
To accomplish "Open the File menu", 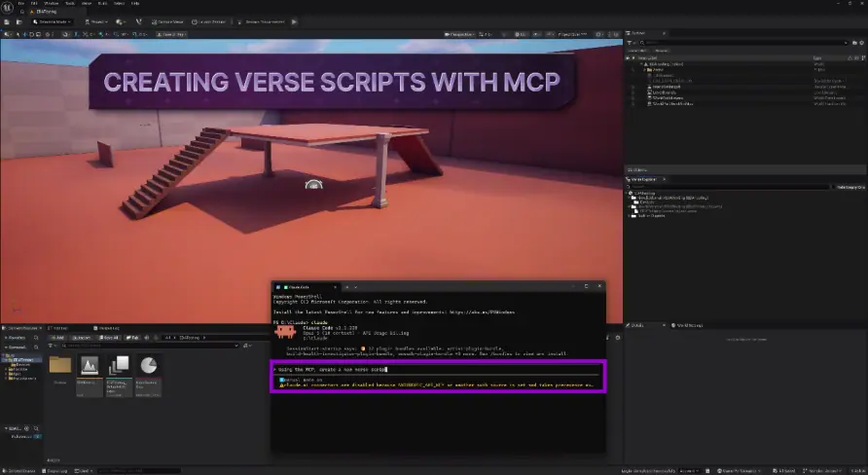I will [x=21, y=3].
